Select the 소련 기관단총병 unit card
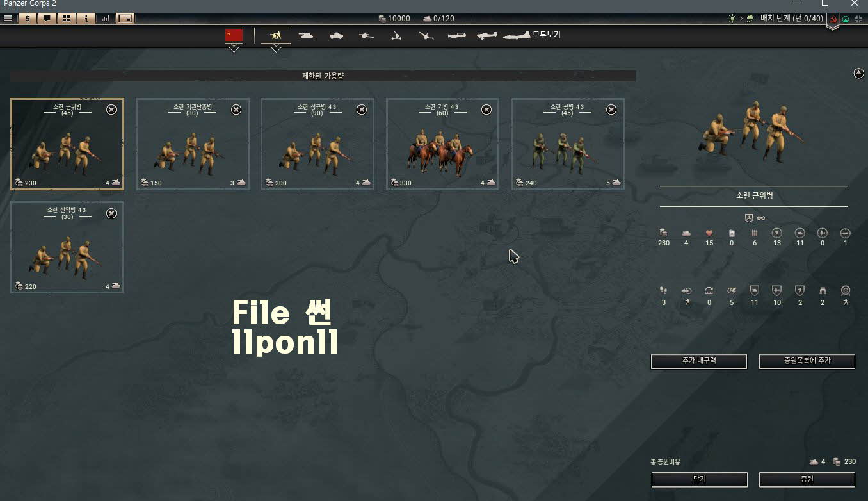 [193, 144]
